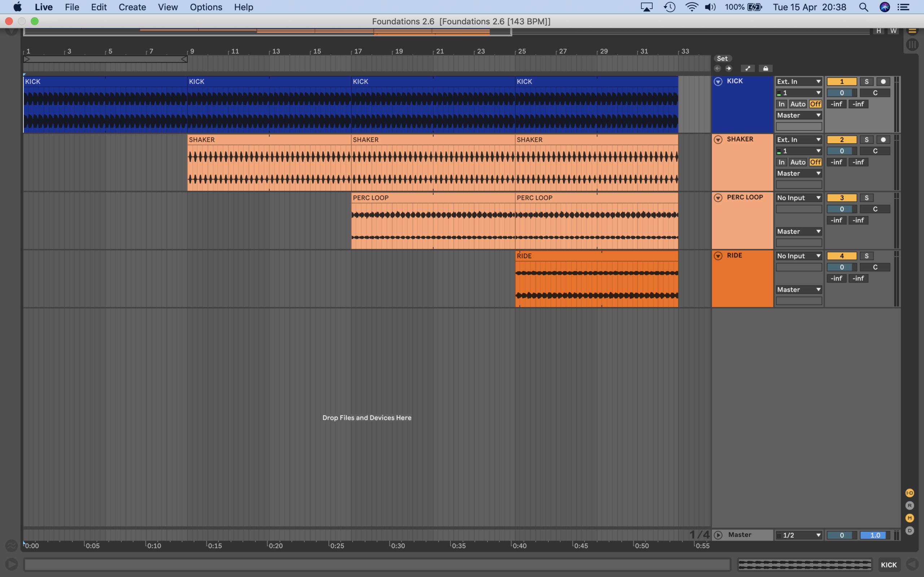Solo the SHAKER track
924x577 pixels.
[x=866, y=140]
